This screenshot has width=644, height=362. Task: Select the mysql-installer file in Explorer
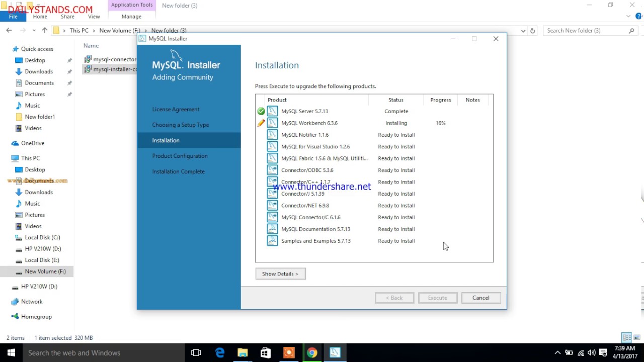(110, 69)
